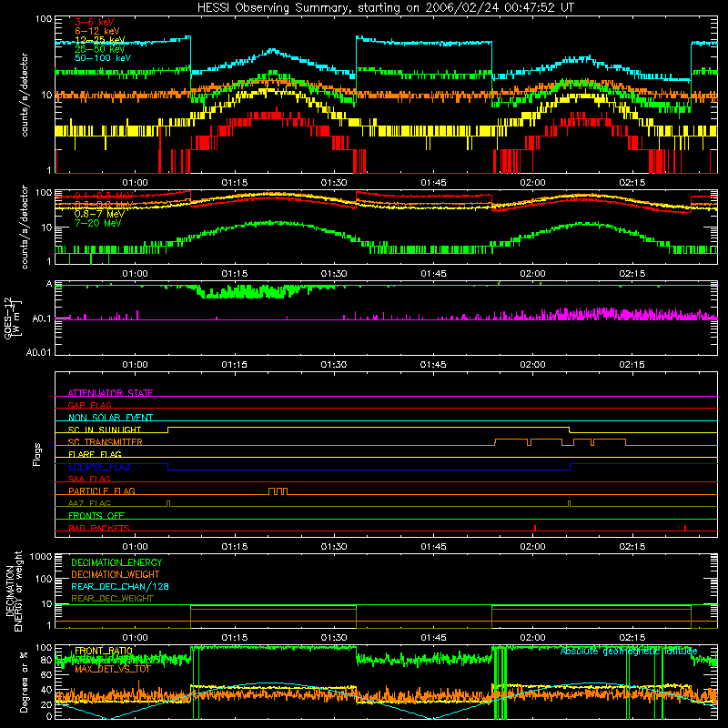The width and height of the screenshot is (728, 728).
Task: Click 01:15 time tick below the Flags panel
Action: [x=235, y=547]
